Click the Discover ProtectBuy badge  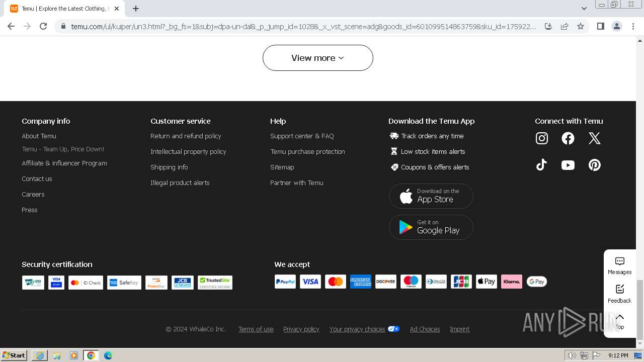coord(156,283)
